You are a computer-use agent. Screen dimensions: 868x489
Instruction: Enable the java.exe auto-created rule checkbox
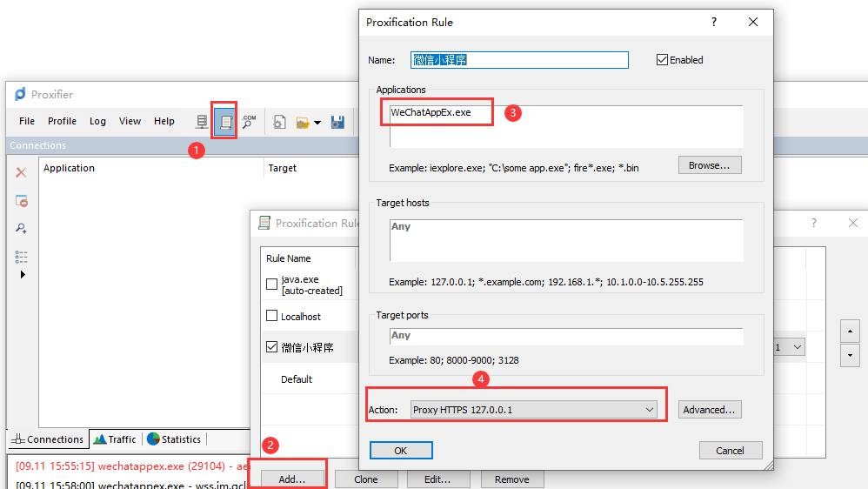272,285
